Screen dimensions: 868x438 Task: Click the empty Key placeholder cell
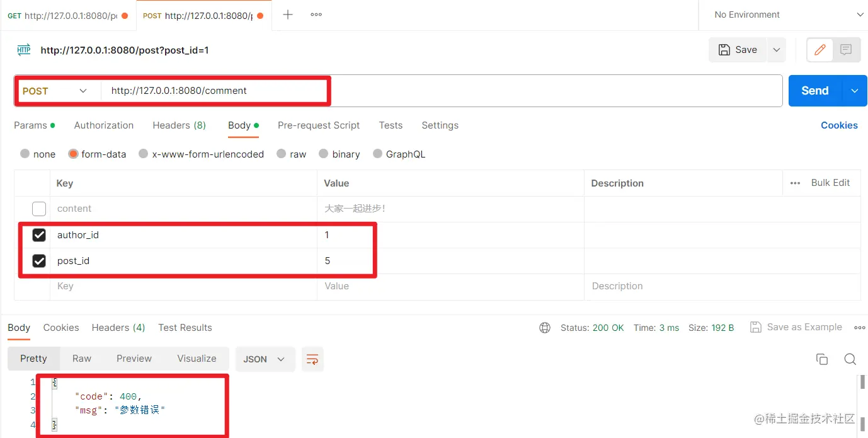tap(183, 286)
